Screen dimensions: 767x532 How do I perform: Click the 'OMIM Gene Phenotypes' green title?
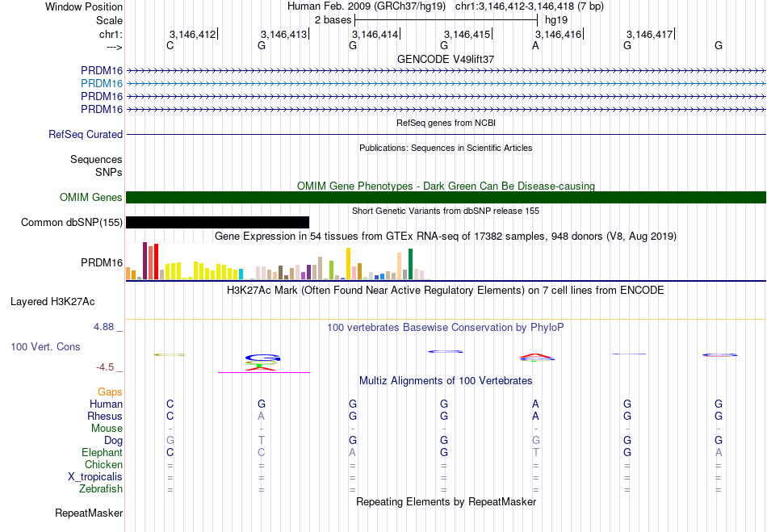point(446,186)
